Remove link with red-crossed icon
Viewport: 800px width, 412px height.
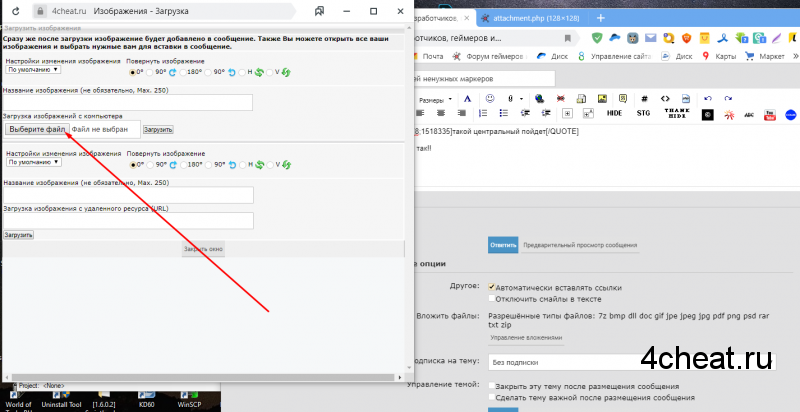pos(560,98)
